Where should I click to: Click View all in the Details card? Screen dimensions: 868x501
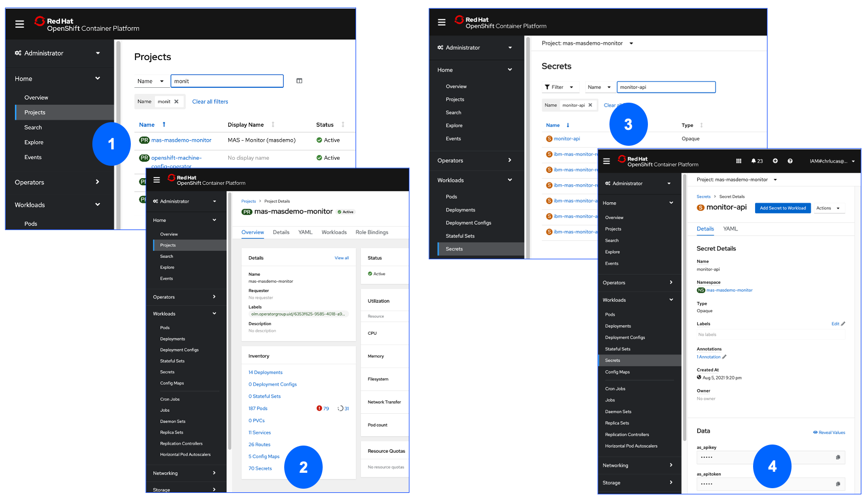click(342, 258)
